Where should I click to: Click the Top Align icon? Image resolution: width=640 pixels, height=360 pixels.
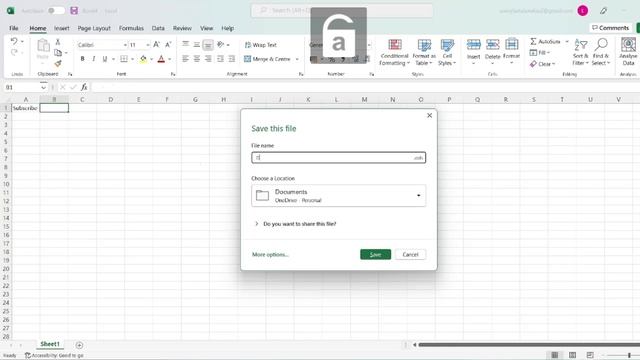click(185, 44)
